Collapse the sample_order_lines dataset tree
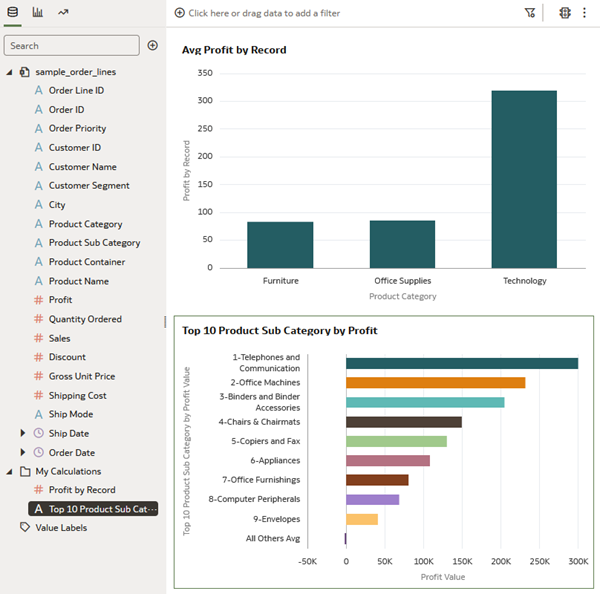The image size is (600, 594). tap(9, 72)
